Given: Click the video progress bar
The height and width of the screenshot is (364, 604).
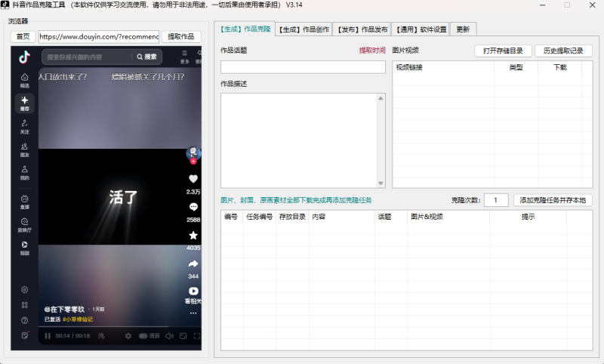Looking at the screenshot, I should coord(120,327).
